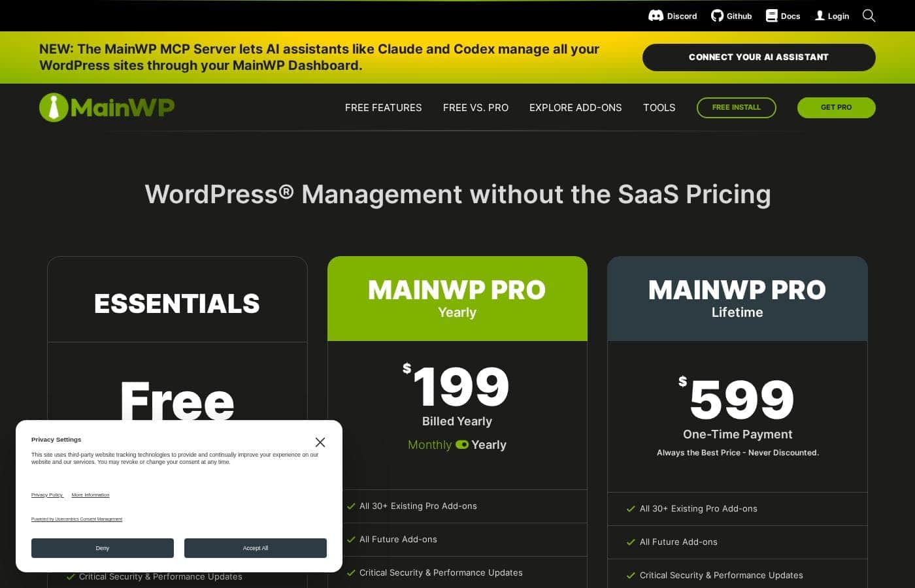The height and width of the screenshot is (588, 915).
Task: Click Lifetime plan 'All 30+ Existing Pro Add-ons'
Action: click(699, 509)
